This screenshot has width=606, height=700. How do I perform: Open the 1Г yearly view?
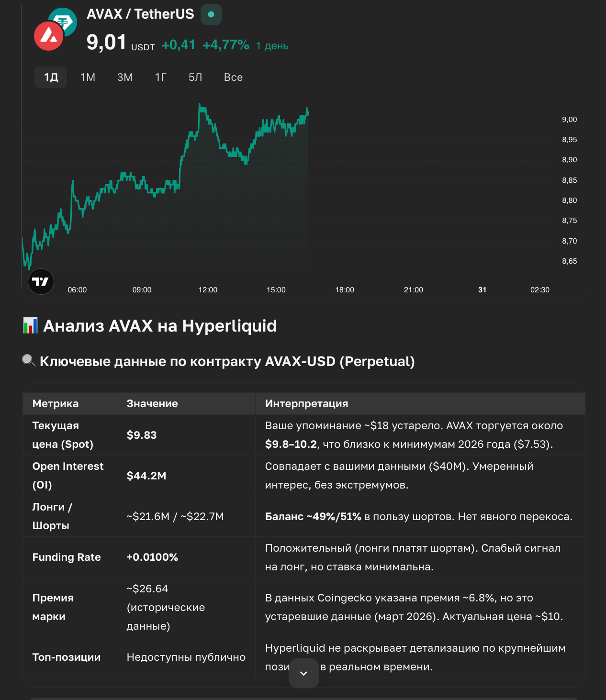point(160,77)
